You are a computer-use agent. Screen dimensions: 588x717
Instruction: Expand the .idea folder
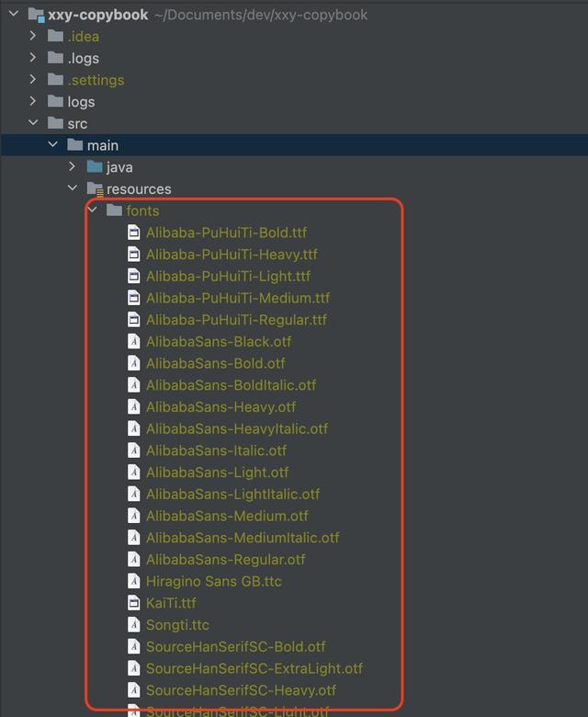tap(33, 36)
